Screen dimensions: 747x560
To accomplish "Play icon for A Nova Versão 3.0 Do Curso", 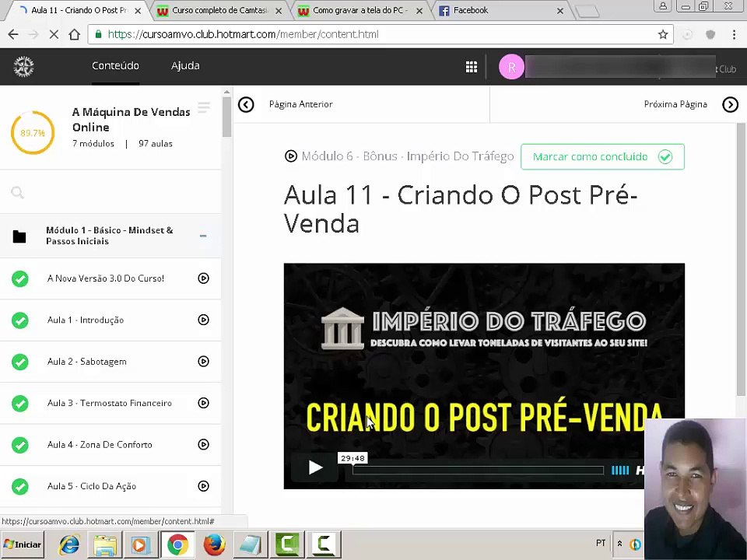I will [x=203, y=278].
